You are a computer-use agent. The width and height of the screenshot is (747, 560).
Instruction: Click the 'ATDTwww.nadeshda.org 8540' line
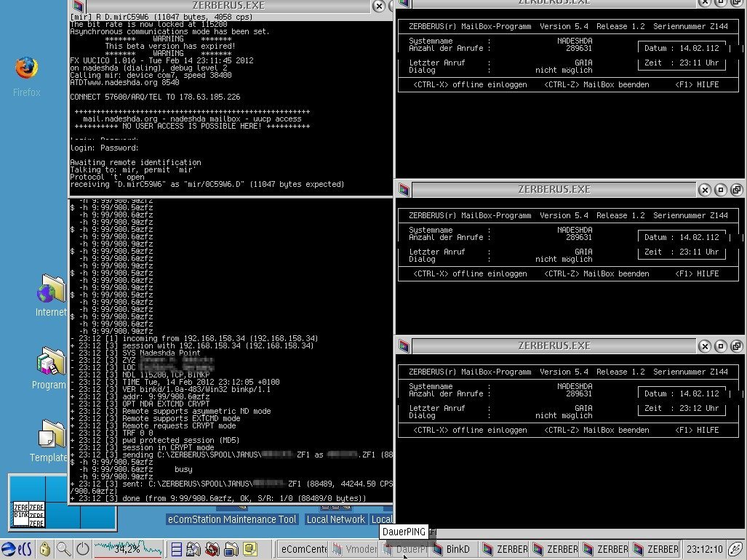coord(124,82)
